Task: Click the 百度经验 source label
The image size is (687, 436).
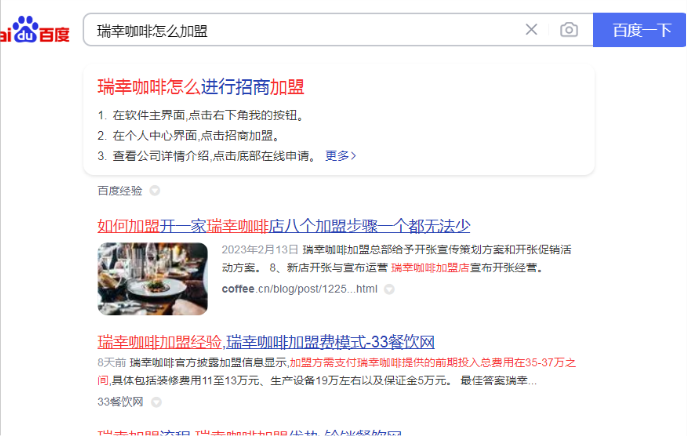Action: pyautogui.click(x=120, y=191)
